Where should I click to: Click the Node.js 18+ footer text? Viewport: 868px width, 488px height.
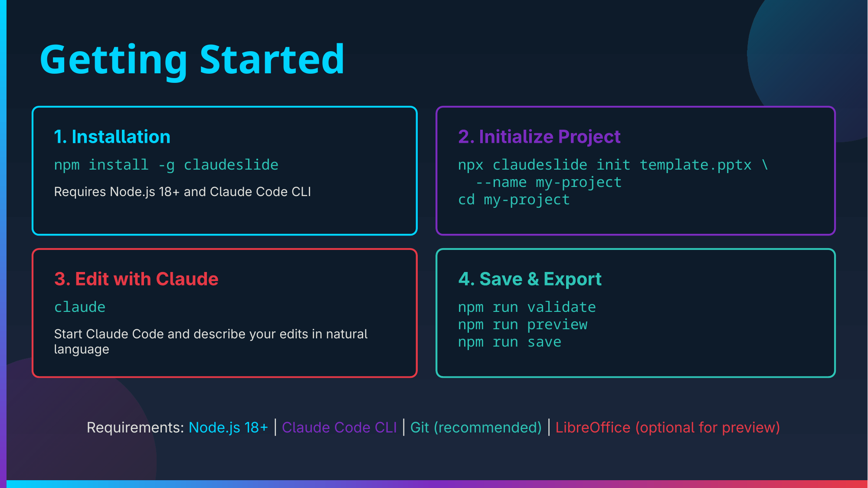click(228, 428)
